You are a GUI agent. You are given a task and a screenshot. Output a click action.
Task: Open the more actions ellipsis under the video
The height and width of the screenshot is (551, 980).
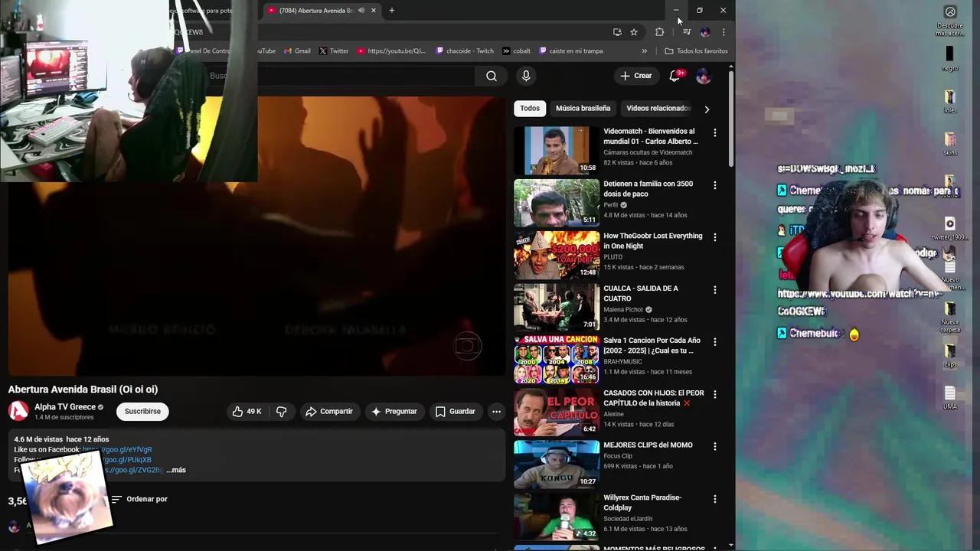tap(496, 412)
